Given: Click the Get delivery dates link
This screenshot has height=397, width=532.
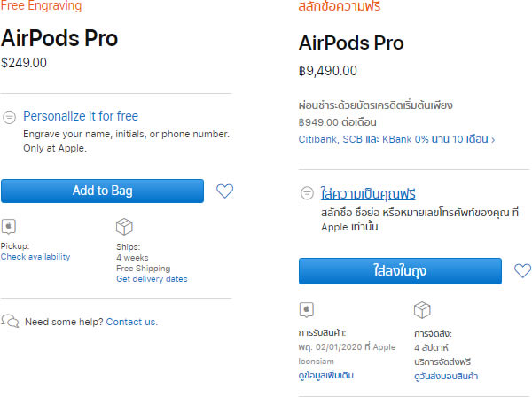Looking at the screenshot, I should [x=152, y=279].
